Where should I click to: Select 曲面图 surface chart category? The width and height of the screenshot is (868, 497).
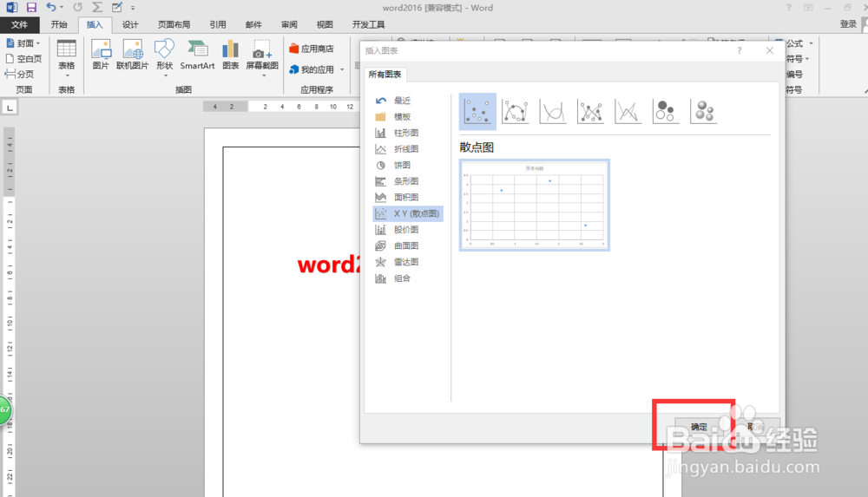point(408,245)
